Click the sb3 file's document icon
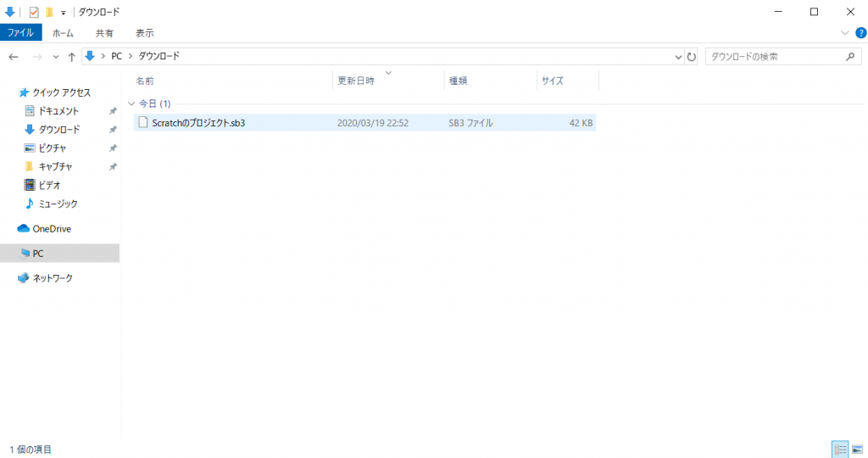Image resolution: width=868 pixels, height=458 pixels. pyautogui.click(x=142, y=122)
